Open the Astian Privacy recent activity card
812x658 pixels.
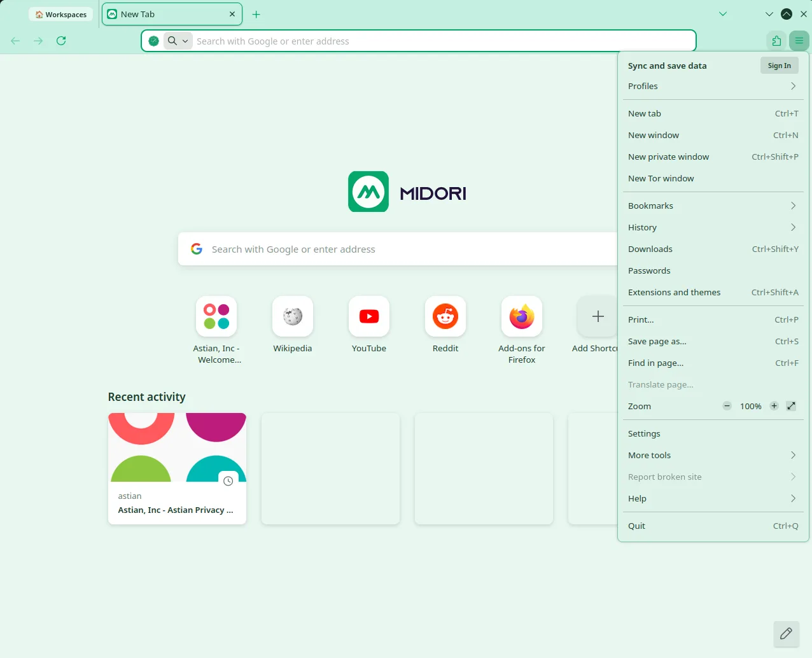point(177,468)
